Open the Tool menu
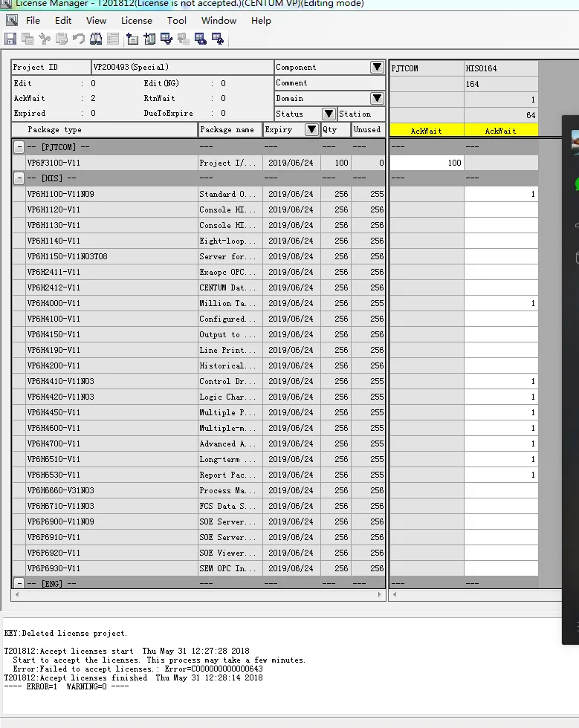Viewport: 579px width, 728px height. [x=177, y=21]
